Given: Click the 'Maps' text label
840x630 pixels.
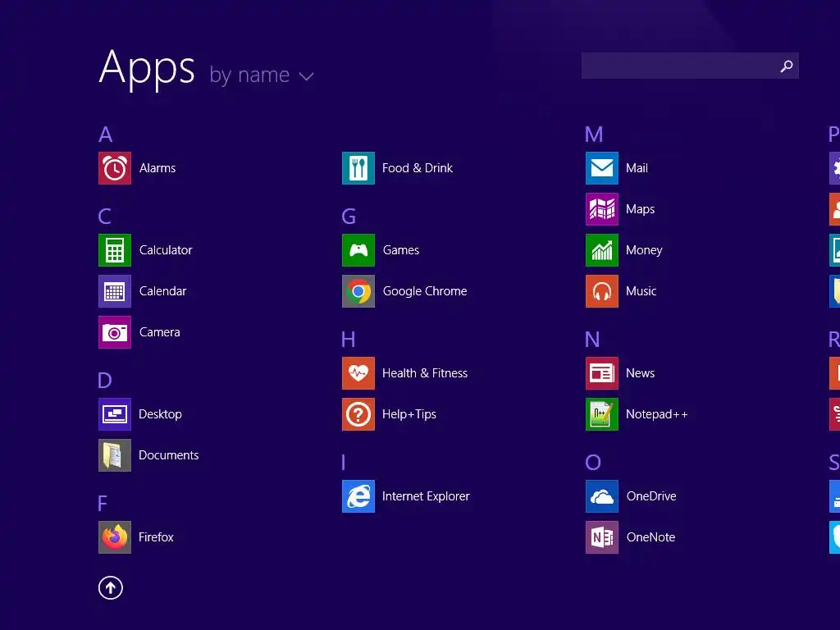Looking at the screenshot, I should [640, 209].
